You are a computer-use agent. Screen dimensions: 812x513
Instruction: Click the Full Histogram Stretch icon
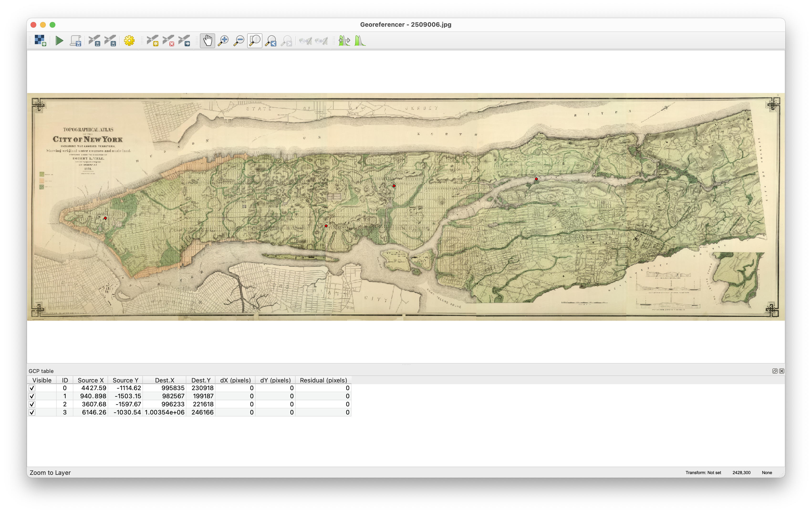pos(360,41)
